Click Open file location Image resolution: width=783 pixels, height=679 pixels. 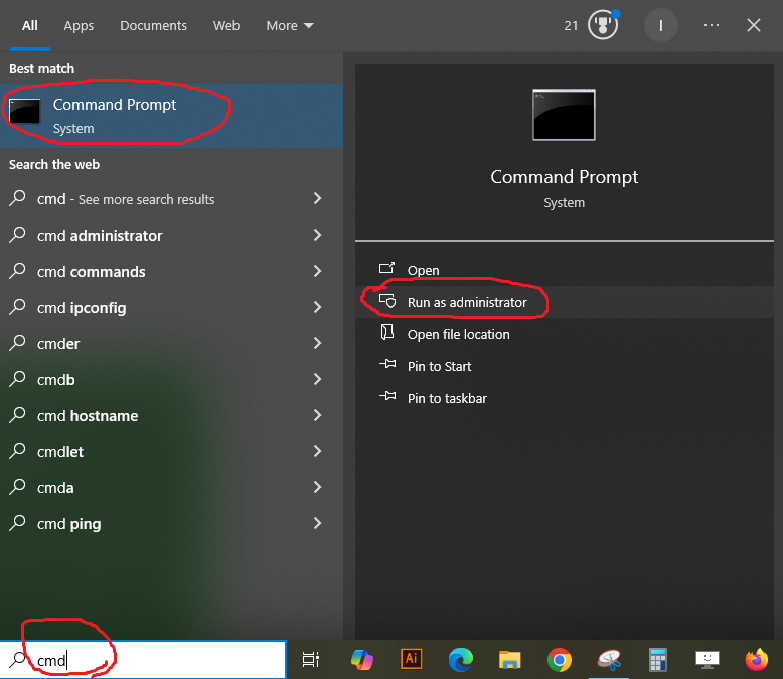coord(564,334)
